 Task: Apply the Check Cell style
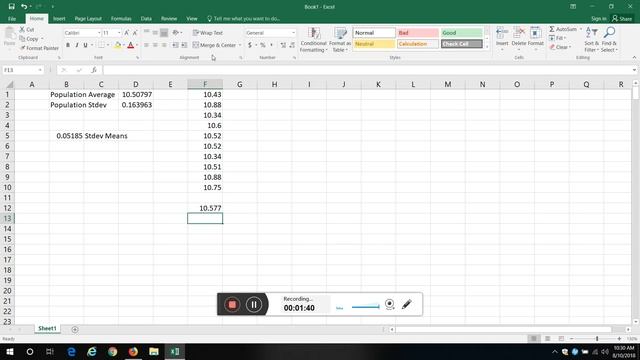461,44
